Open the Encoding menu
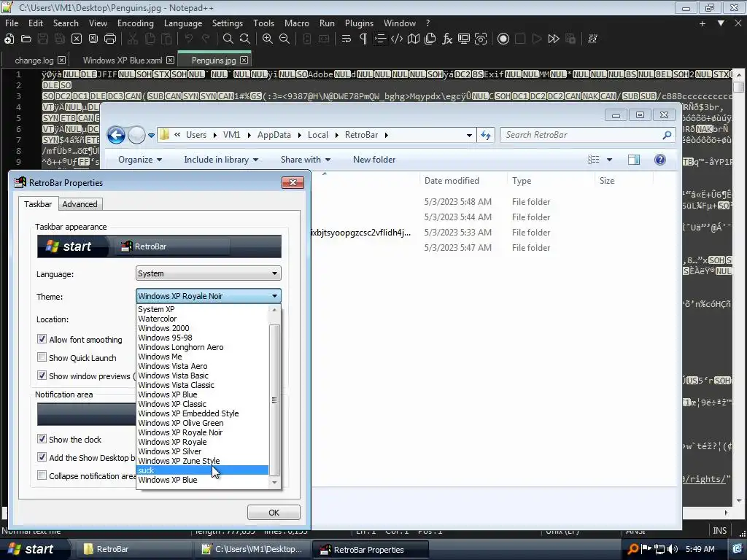Viewport: 747px width, 560px height. pyautogui.click(x=135, y=23)
